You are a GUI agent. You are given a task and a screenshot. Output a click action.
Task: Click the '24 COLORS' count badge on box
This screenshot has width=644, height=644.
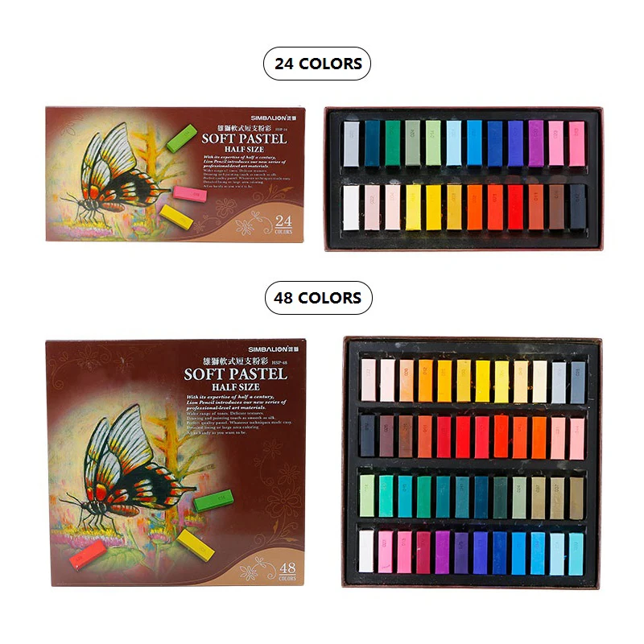(283, 225)
